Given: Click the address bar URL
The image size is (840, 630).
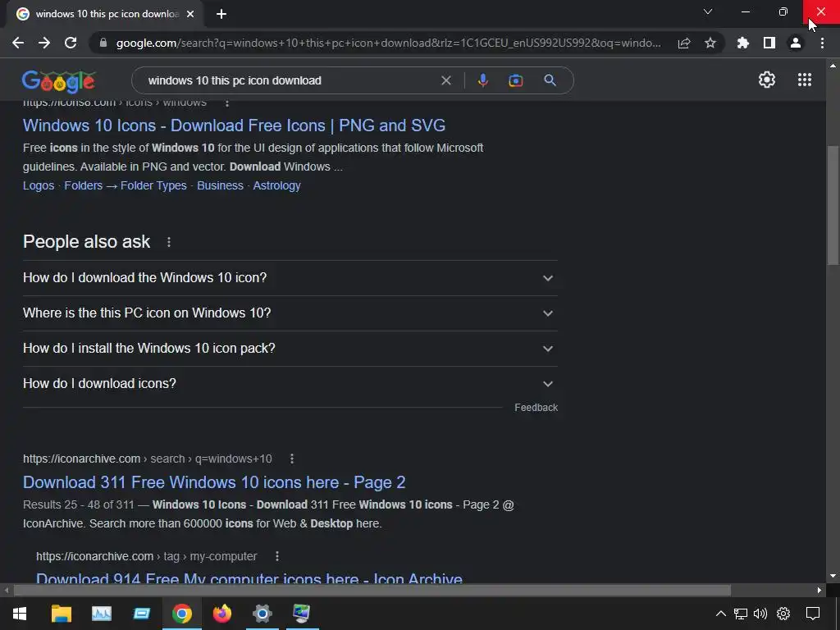Looking at the screenshot, I should coord(388,43).
